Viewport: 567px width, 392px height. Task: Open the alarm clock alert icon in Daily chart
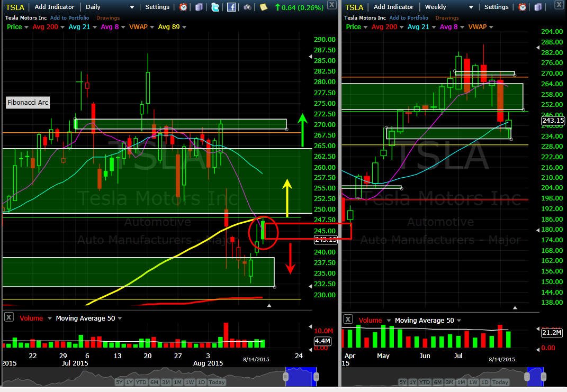[x=183, y=7]
